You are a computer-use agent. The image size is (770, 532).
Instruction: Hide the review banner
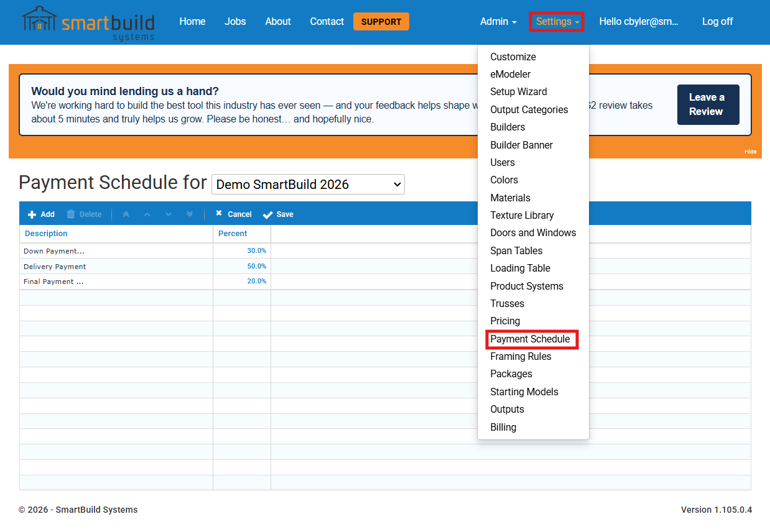coord(751,152)
